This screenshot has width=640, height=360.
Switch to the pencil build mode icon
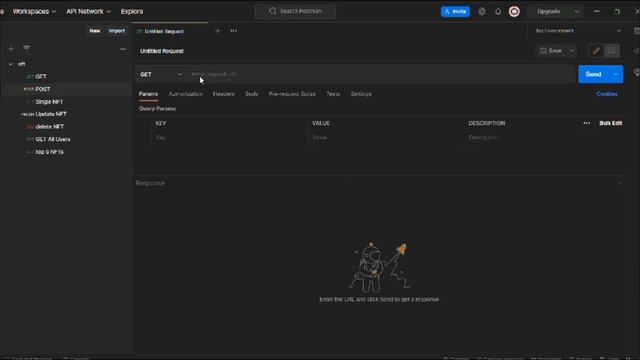(596, 51)
